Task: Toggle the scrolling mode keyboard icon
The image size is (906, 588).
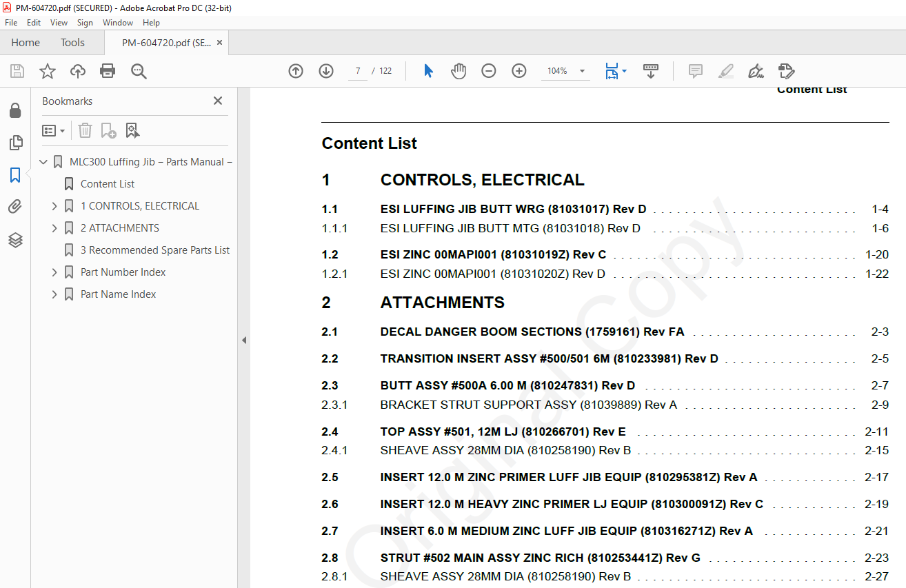Action: pos(651,71)
